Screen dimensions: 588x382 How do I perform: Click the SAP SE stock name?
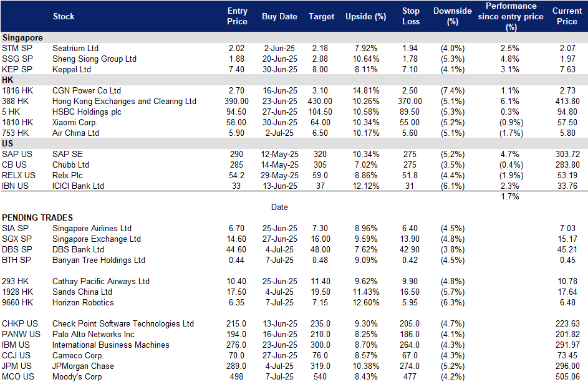(x=67, y=154)
